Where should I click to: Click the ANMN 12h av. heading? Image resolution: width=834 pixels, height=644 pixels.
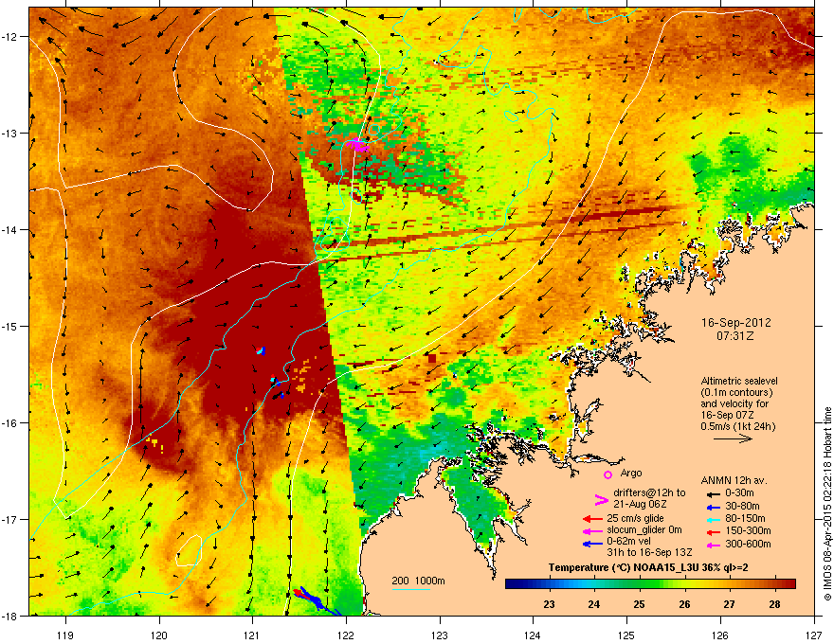[734, 480]
